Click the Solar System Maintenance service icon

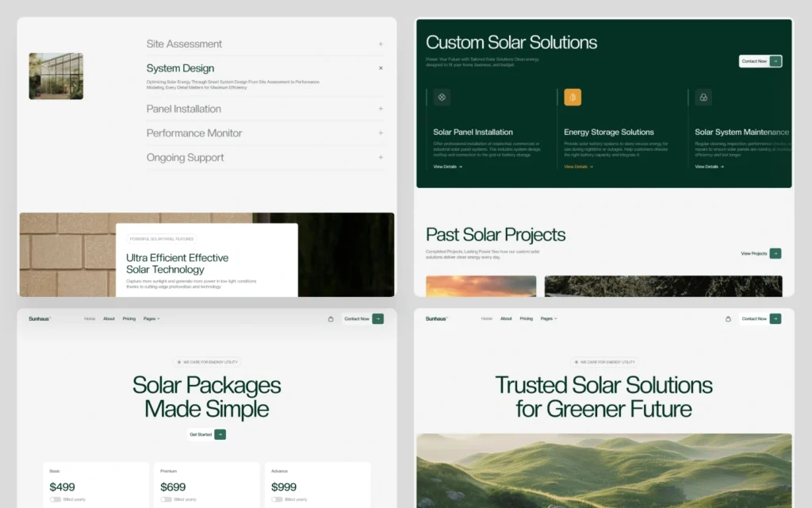click(703, 97)
